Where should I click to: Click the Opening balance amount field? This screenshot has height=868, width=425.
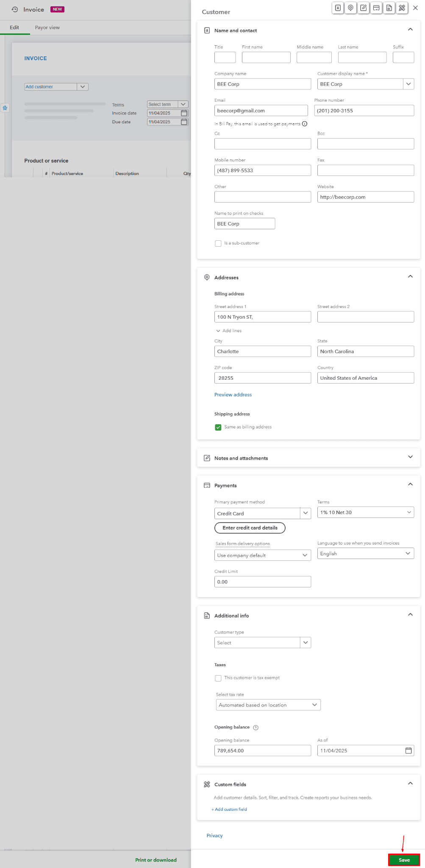tap(263, 751)
